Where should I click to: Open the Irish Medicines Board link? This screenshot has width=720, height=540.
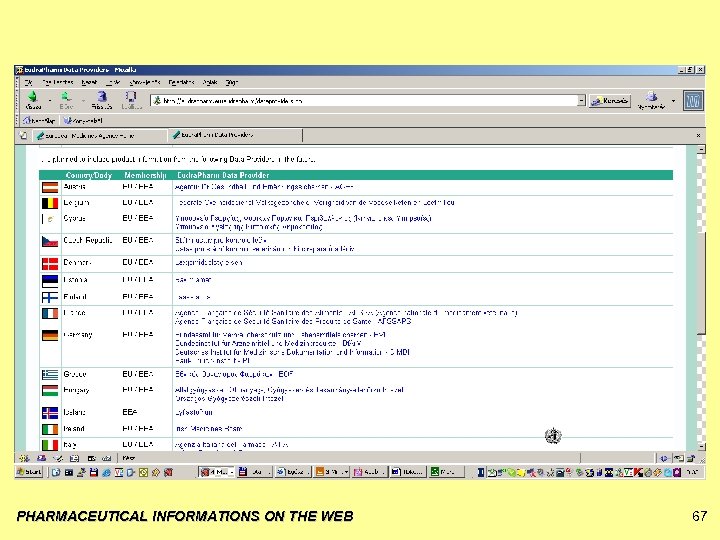tap(208, 428)
